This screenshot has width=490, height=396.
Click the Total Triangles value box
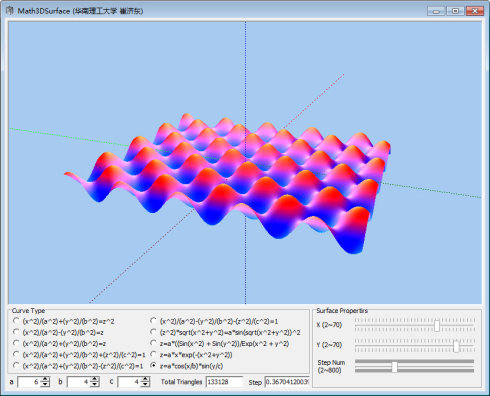point(224,382)
